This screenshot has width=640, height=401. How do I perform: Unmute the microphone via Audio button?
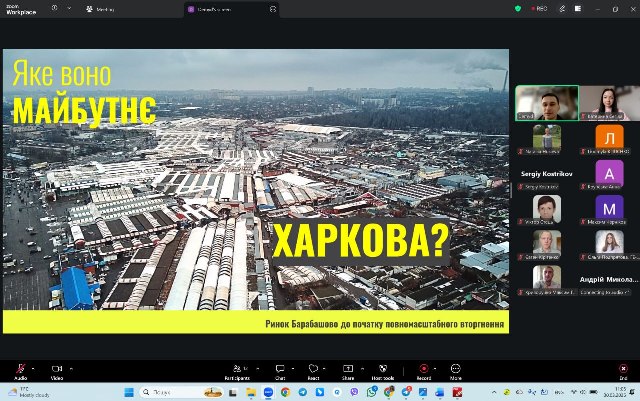[20, 369]
